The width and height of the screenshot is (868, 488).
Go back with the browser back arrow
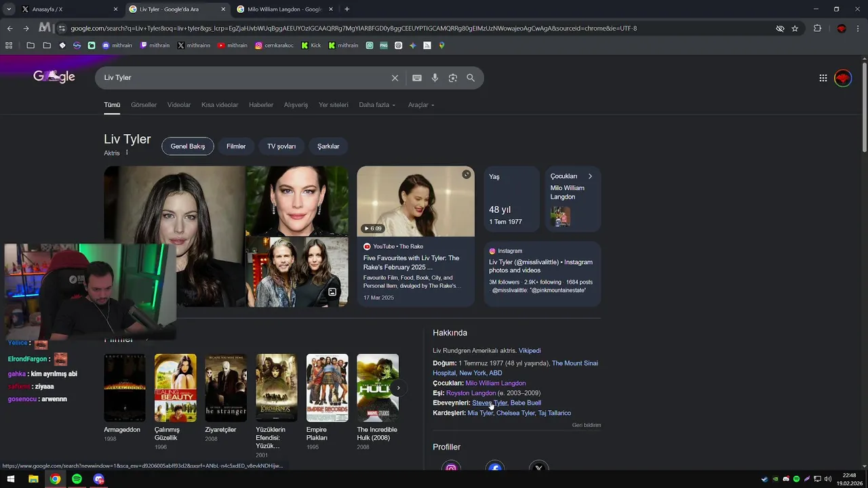[9, 28]
